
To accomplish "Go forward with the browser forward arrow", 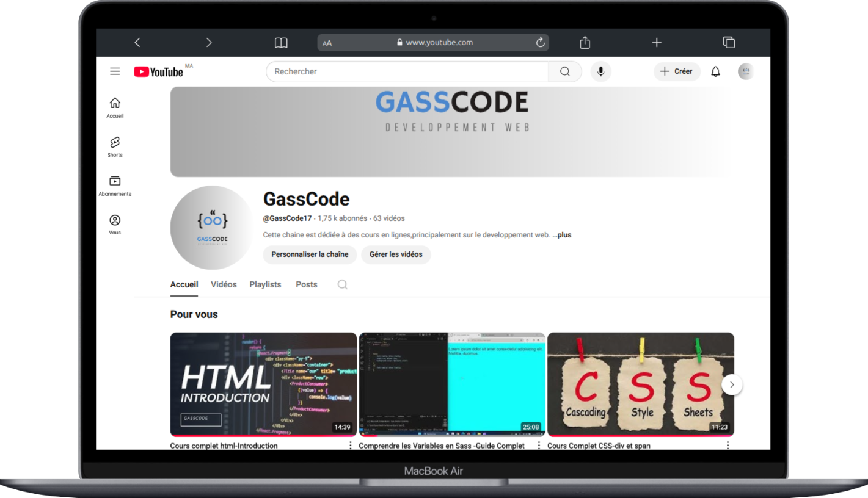I will point(209,42).
